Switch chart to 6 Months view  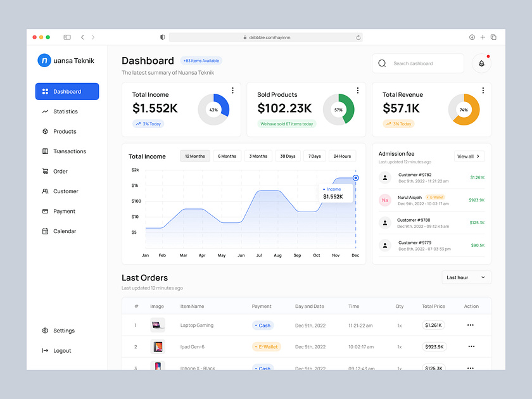coord(227,156)
